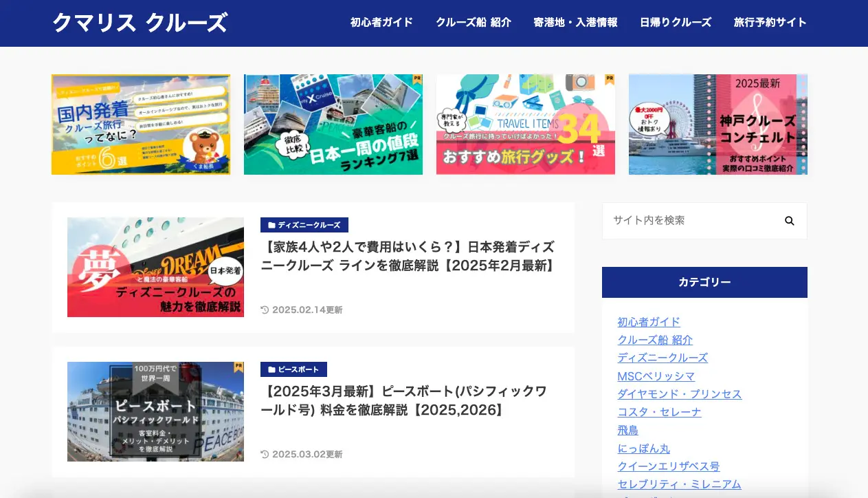Click the おすすめ旅行グッズ 34選 banner

click(526, 124)
